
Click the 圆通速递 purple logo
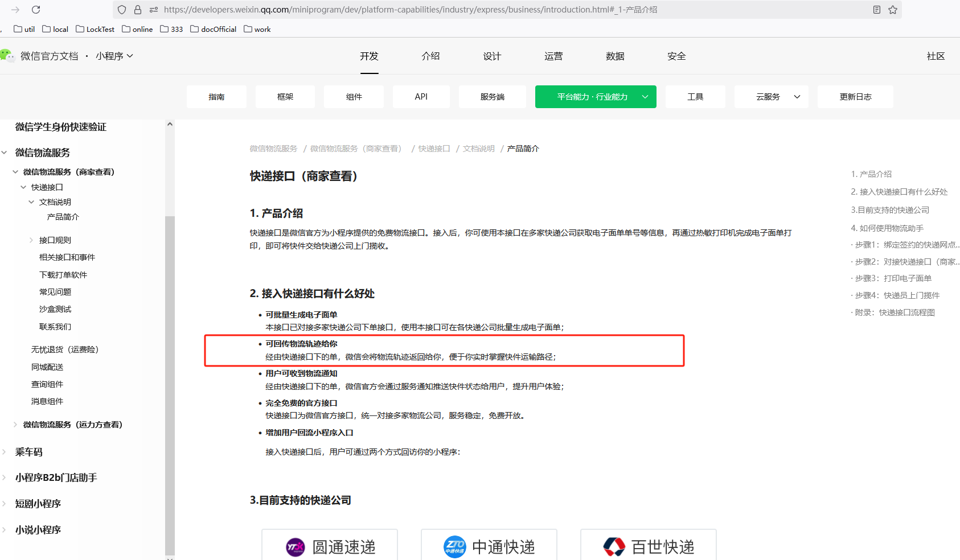click(x=296, y=547)
